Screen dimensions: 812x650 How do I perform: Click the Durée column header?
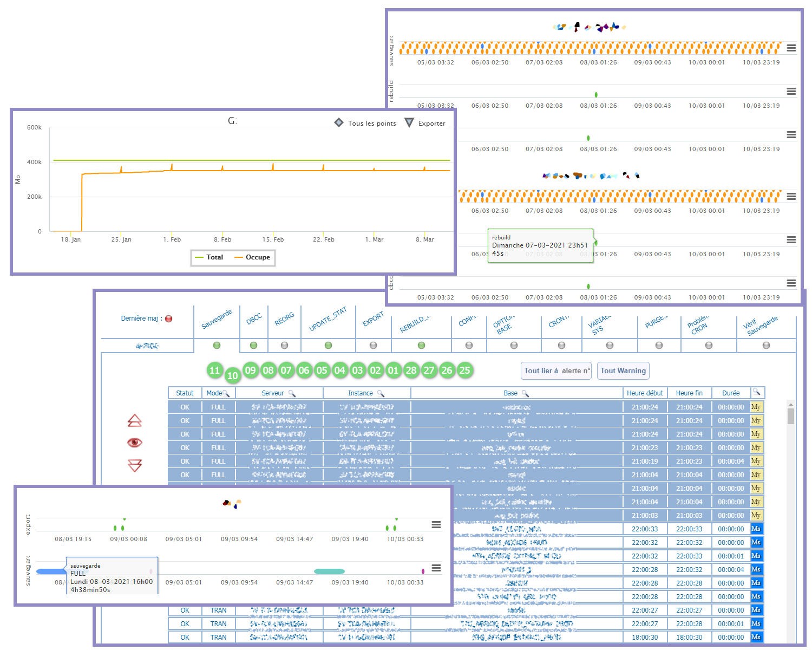731,393
